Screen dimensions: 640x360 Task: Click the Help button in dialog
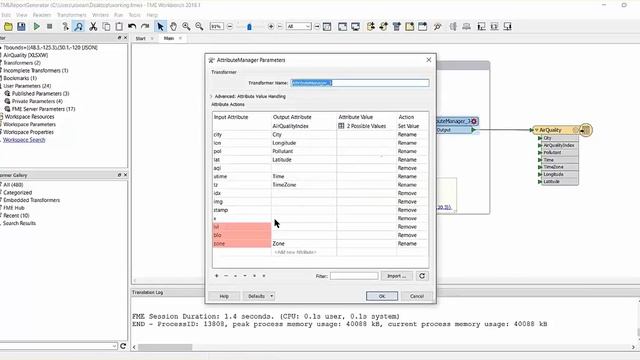pos(224,296)
